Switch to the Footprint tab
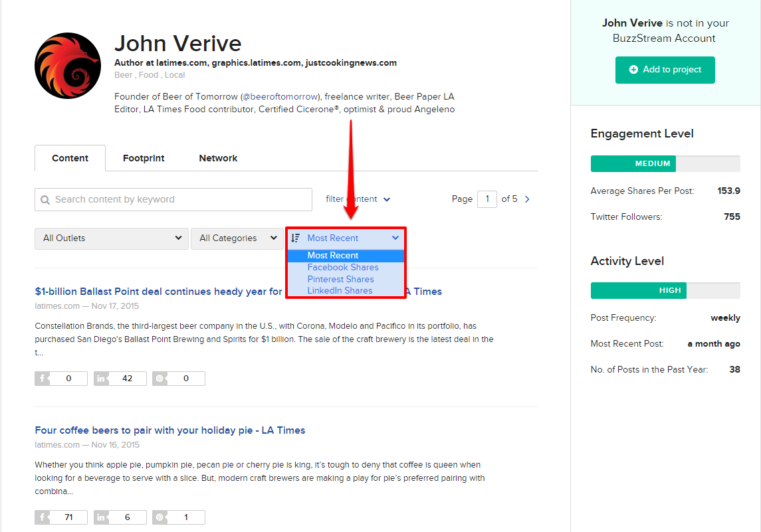Viewport: 761px width, 532px height. (x=144, y=158)
